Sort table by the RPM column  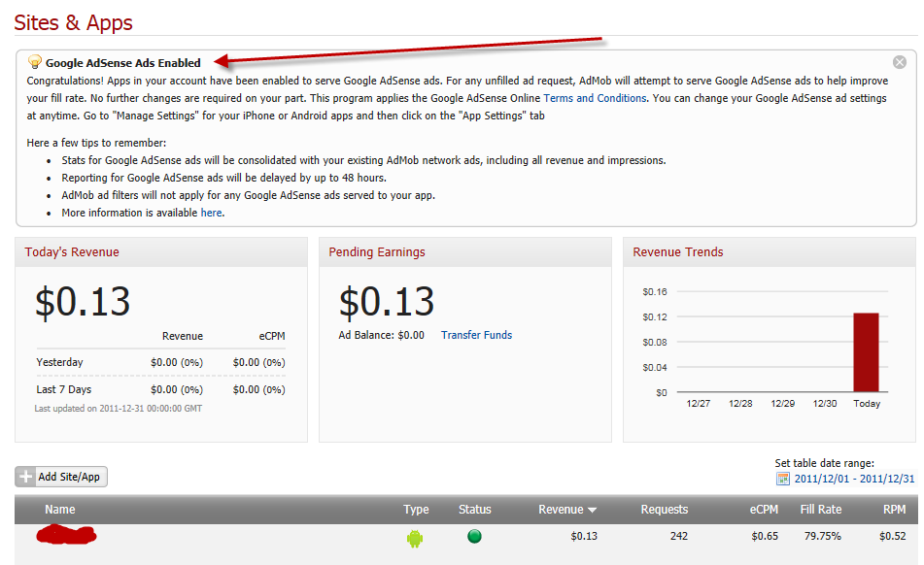point(895,510)
